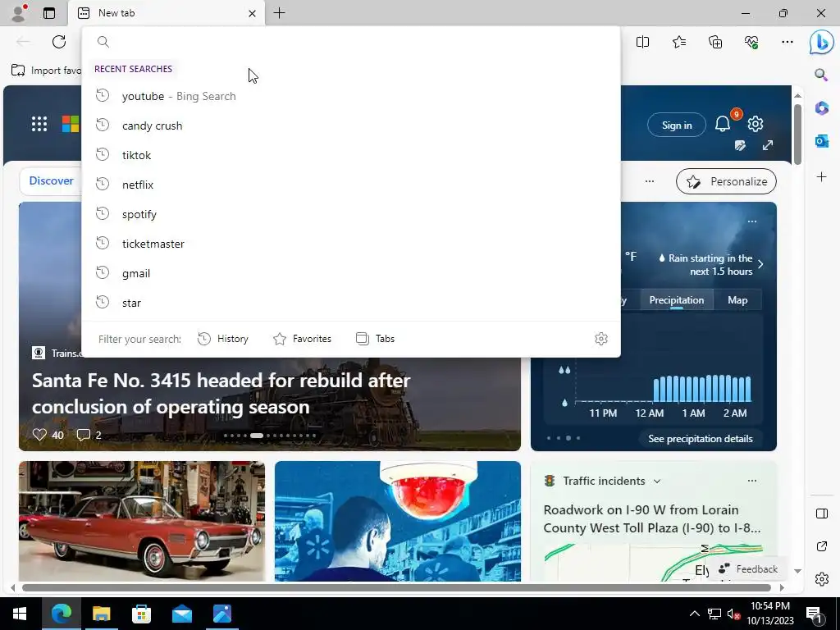The image size is (840, 630).
Task: Open Santa Fe No. 3415 headline
Action: (221, 393)
